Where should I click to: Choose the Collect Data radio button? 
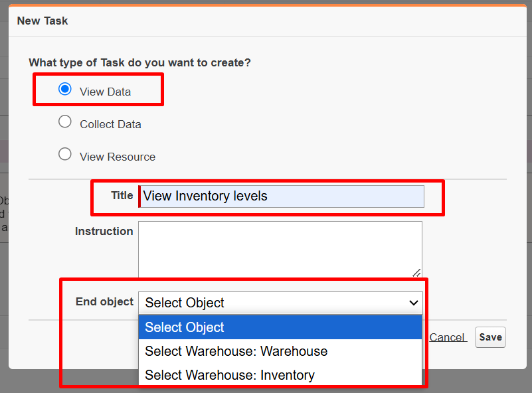click(65, 122)
